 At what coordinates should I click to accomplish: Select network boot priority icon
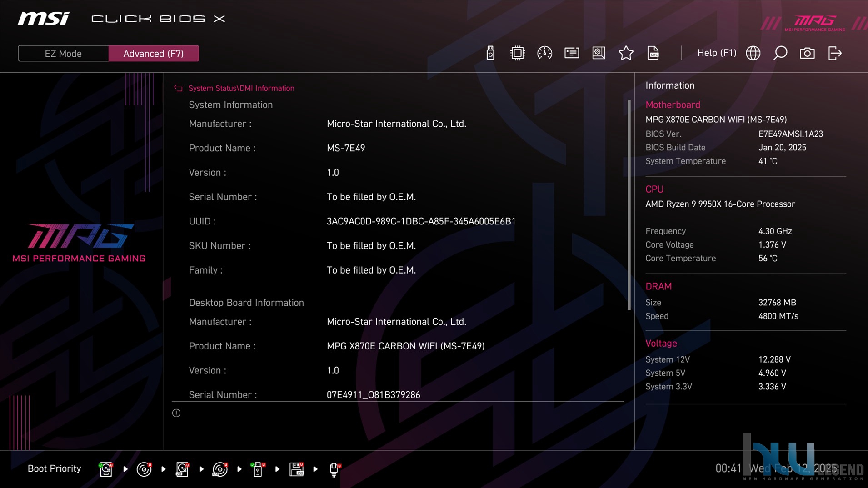(x=334, y=469)
